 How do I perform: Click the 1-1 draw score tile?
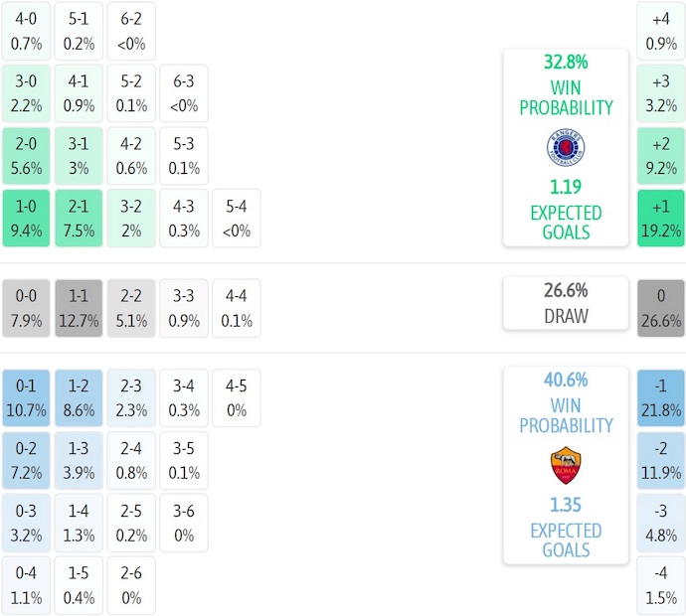click(x=79, y=308)
